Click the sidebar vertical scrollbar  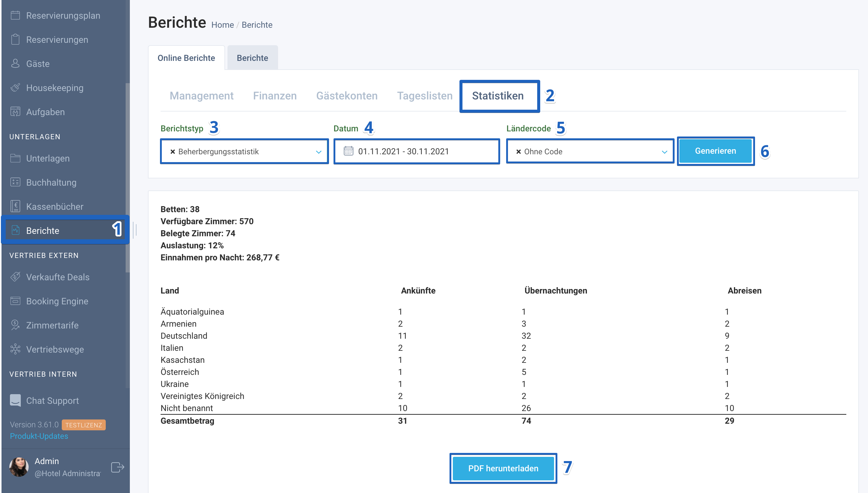tap(128, 178)
